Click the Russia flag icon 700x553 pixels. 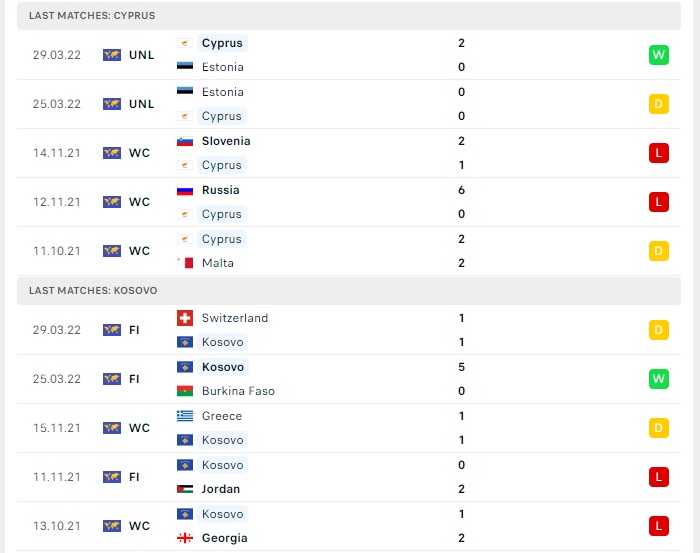click(185, 190)
